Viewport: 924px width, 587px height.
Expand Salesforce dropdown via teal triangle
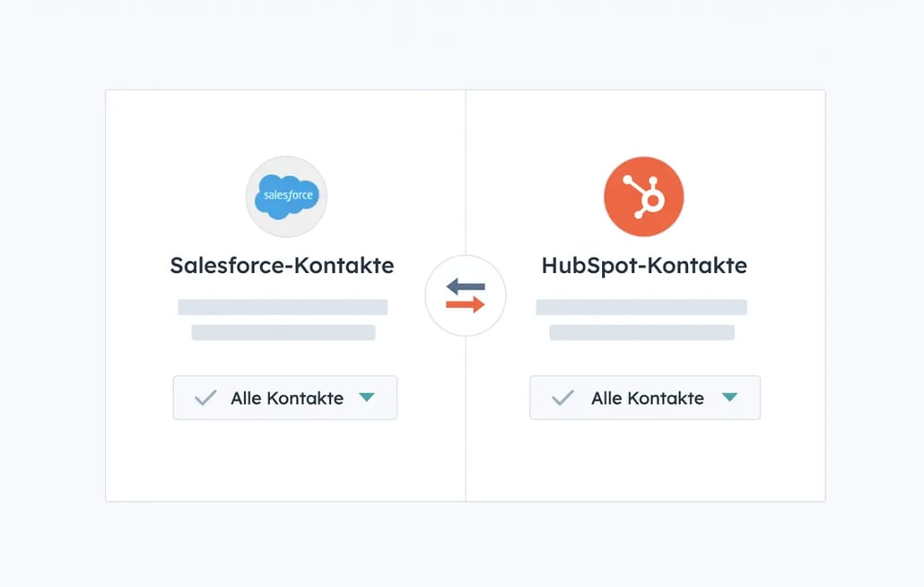pos(366,397)
